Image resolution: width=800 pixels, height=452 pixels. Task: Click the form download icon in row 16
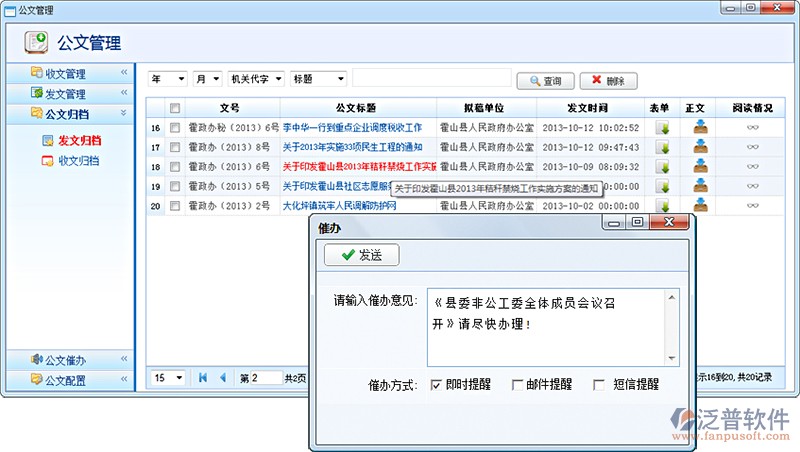tap(662, 128)
